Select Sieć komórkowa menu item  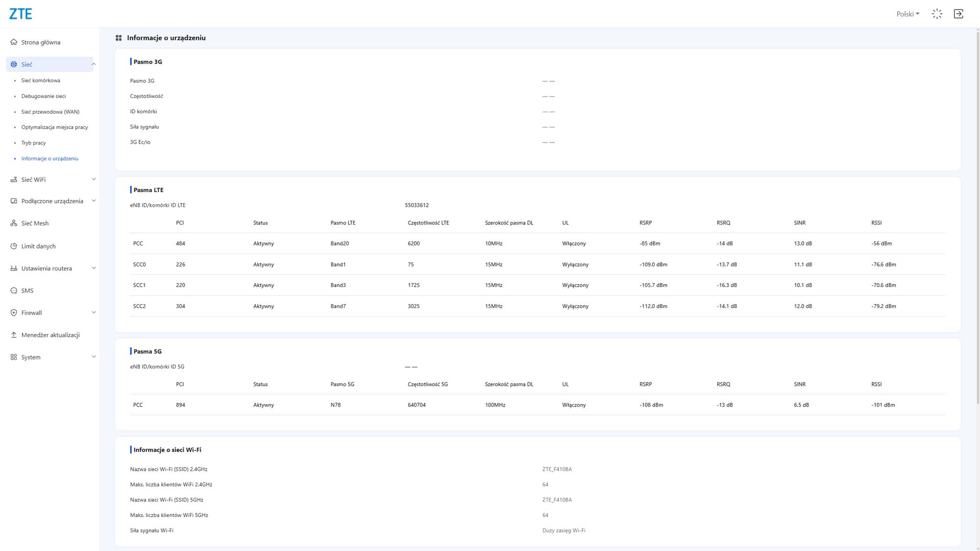coord(41,80)
